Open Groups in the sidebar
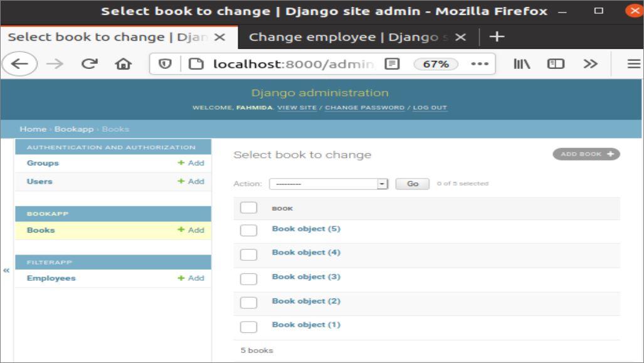Viewport: 644px width, 363px height. coord(43,163)
